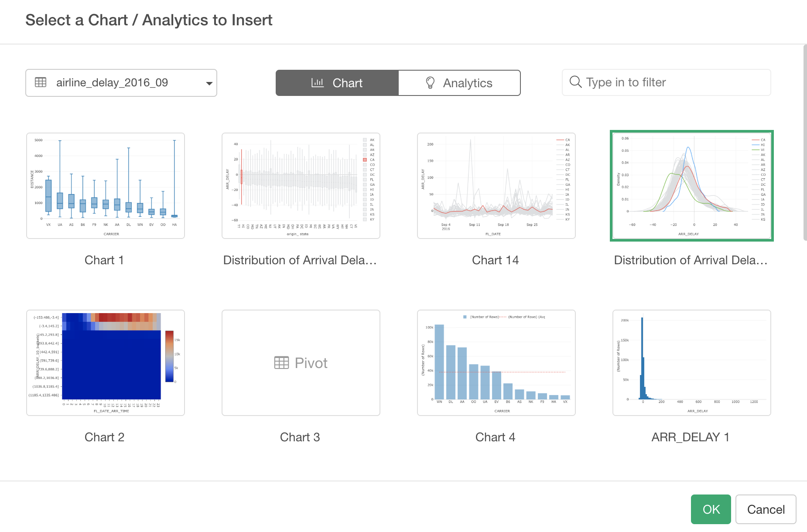Select the highlighted density plot thumbnail

(692, 186)
